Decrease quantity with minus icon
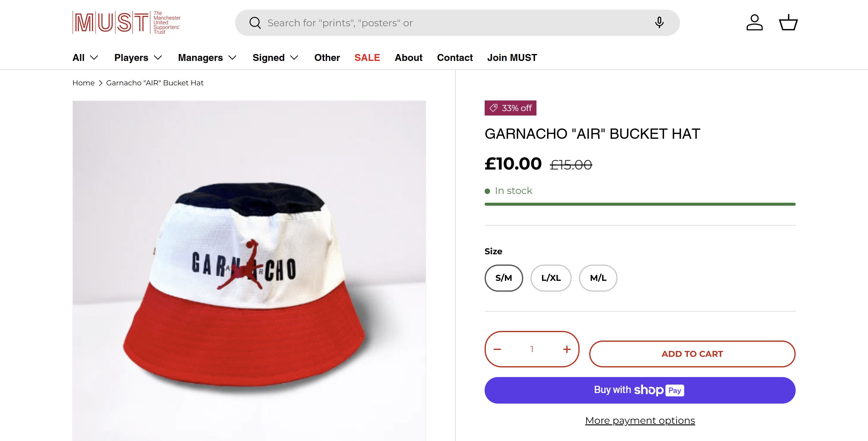Screen dimensions: 868x441 497,349
